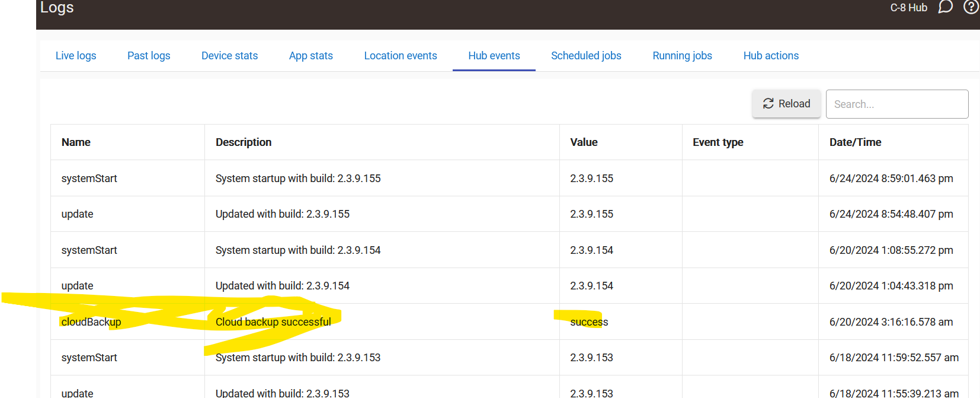Click timestamp 6/20/2024 1:08:55.272 pm

click(x=891, y=250)
